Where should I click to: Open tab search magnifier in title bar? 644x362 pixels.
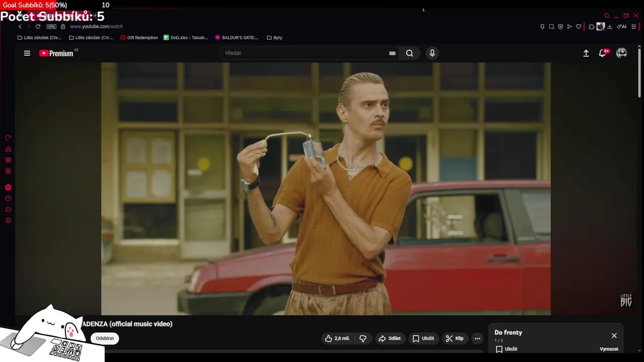point(606,16)
